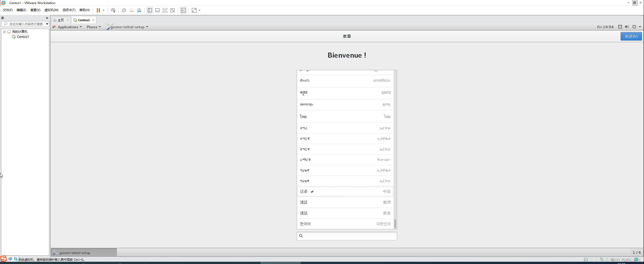Open system menu arrow beside power icon
This screenshot has height=264, width=644.
(640, 27)
